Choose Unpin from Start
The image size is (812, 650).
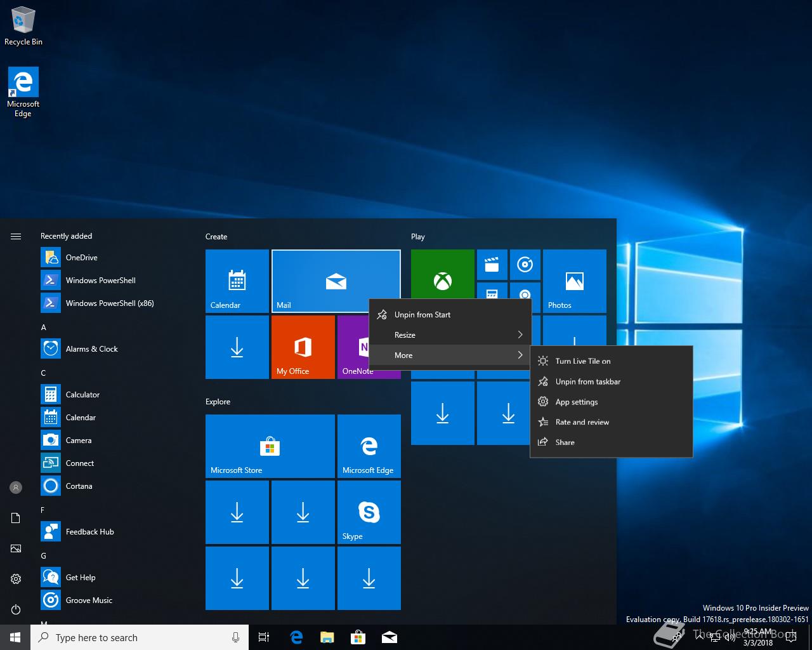pyautogui.click(x=450, y=314)
